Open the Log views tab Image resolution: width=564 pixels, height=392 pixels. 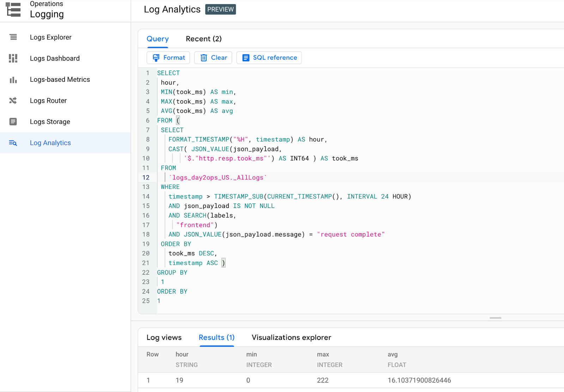(x=164, y=337)
